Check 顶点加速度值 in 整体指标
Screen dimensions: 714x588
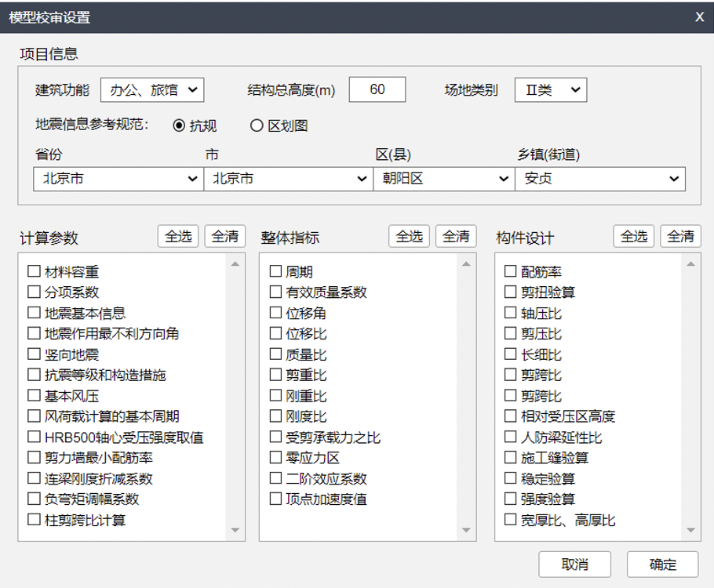[x=273, y=499]
